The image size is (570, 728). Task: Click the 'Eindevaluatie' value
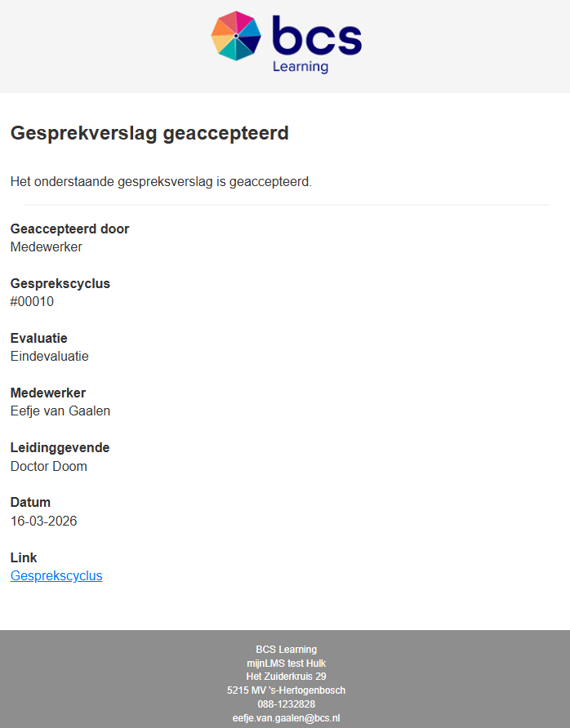[50, 357]
